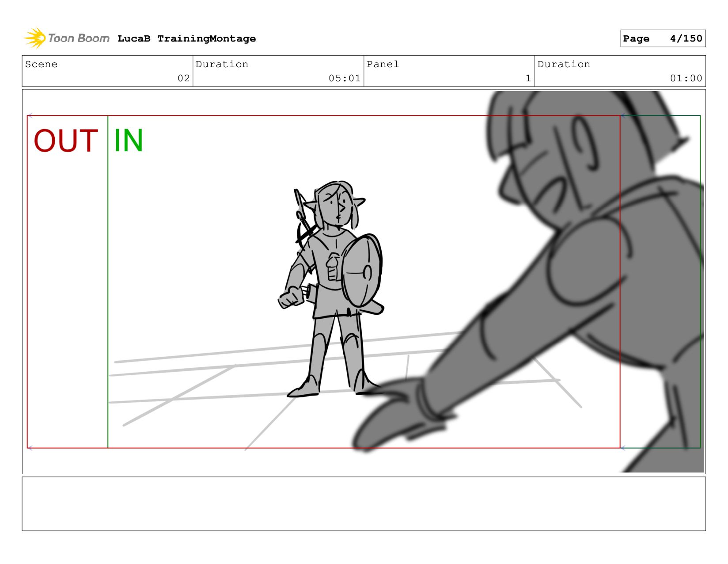Select scene number 02
728x564 pixels.
pyautogui.click(x=183, y=78)
